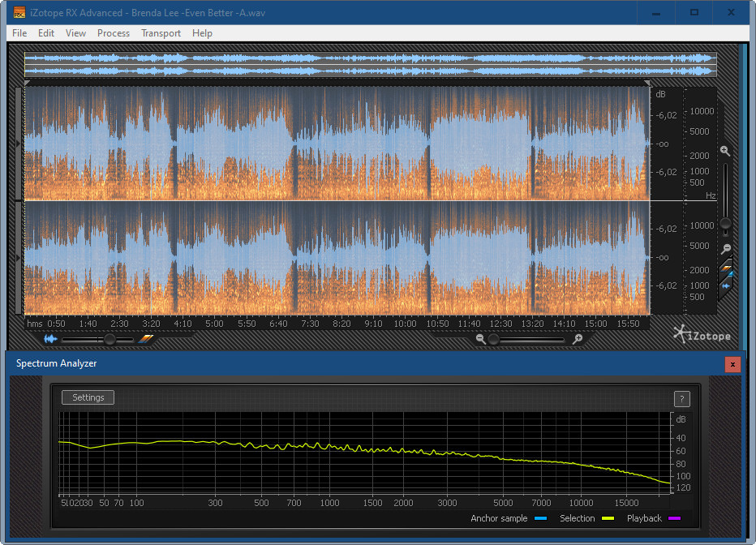This screenshot has width=756, height=545.
Task: Click the vertical zoom slider handle
Action: [x=725, y=223]
